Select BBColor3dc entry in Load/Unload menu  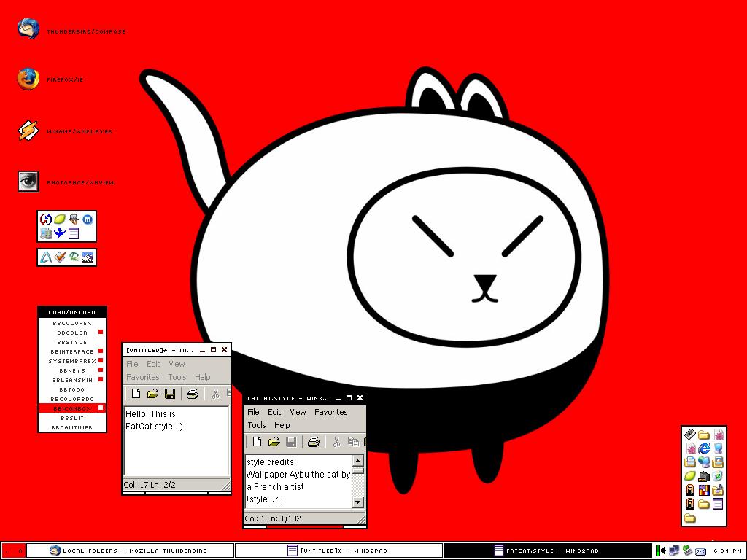[x=72, y=399]
